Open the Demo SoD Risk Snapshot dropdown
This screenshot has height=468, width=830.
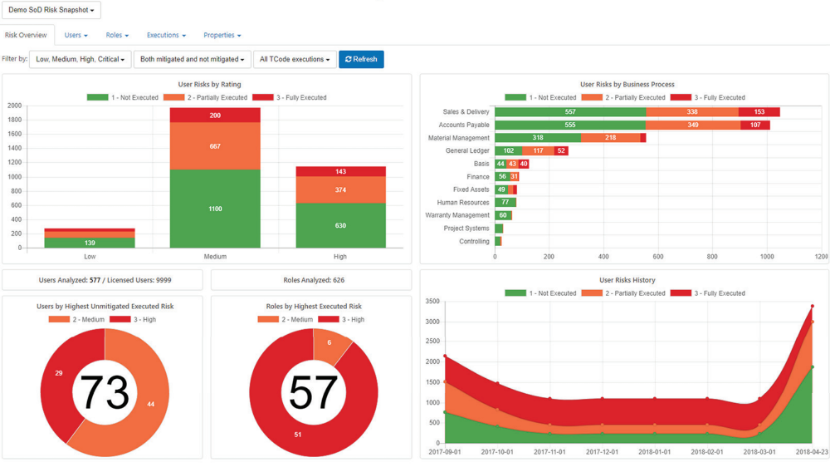pyautogui.click(x=51, y=10)
